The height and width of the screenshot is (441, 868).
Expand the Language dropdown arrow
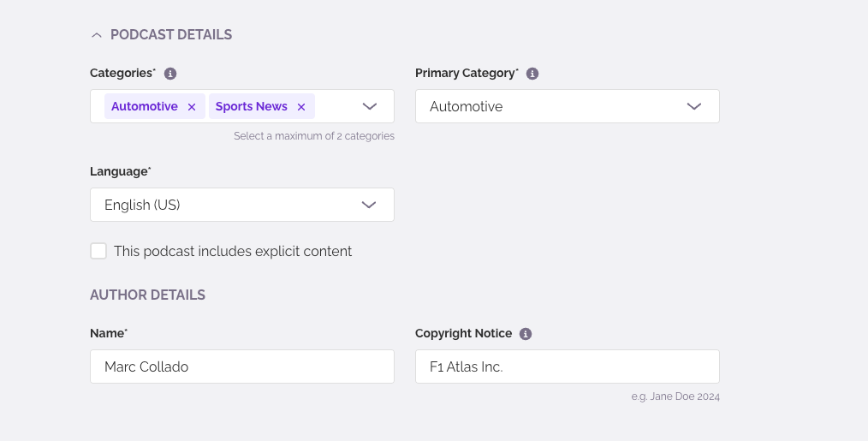tap(369, 205)
